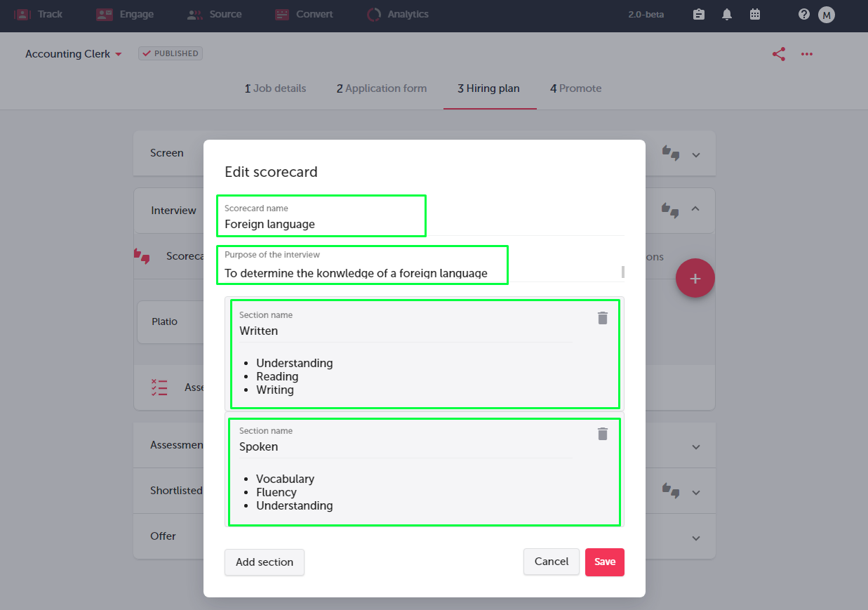Open the Engage section

(x=125, y=14)
